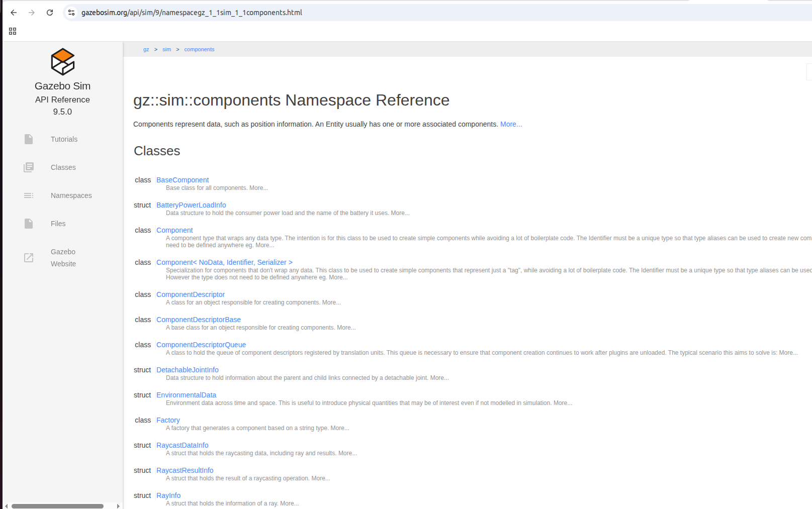The image size is (812, 509).
Task: Reload the current page
Action: pos(49,12)
